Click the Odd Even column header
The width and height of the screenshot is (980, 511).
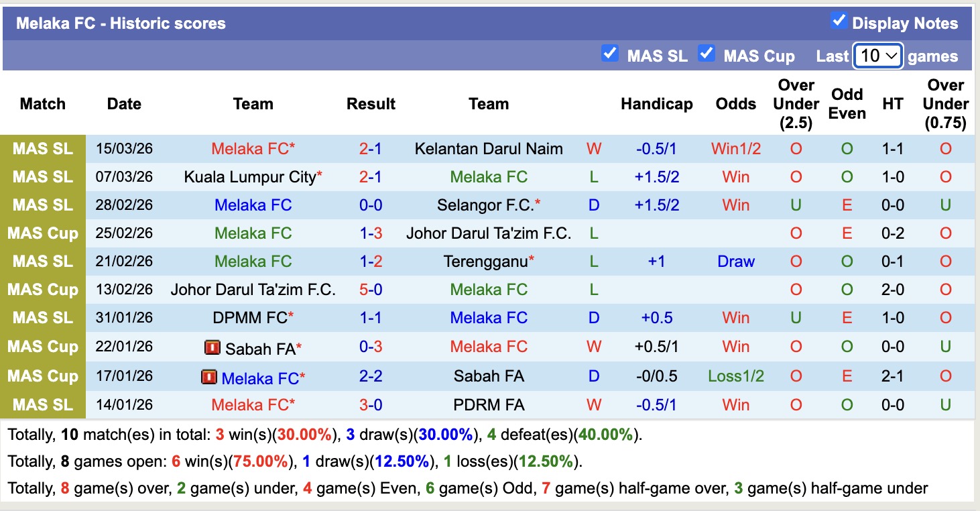847,104
